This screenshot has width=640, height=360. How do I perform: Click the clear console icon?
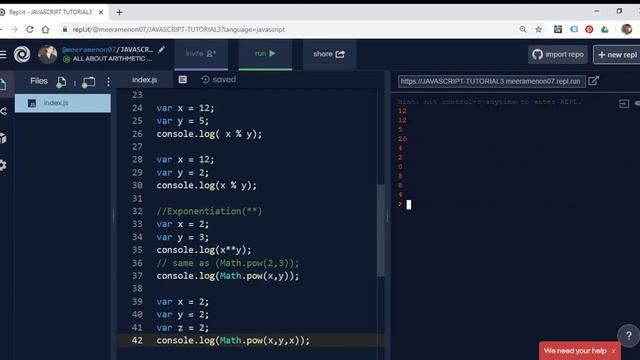click(624, 104)
